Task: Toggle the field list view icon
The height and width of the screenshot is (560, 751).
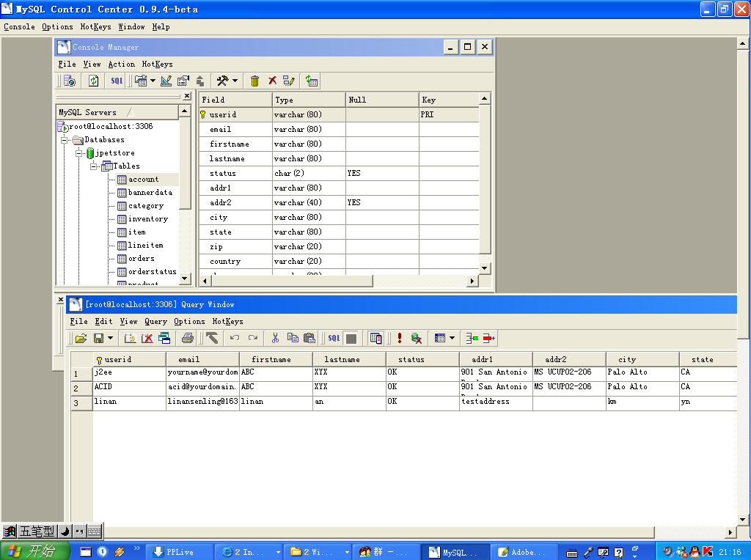Action: [375, 339]
